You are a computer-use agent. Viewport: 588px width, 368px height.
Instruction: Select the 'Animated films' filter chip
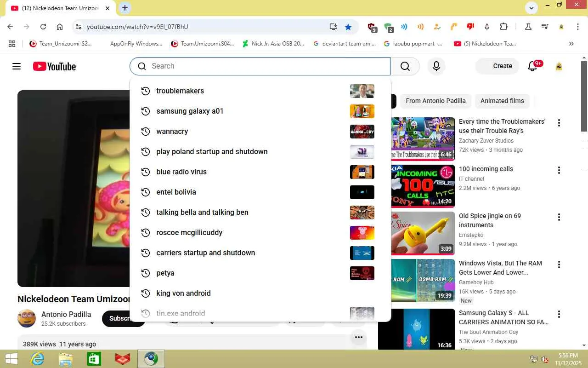[502, 101]
